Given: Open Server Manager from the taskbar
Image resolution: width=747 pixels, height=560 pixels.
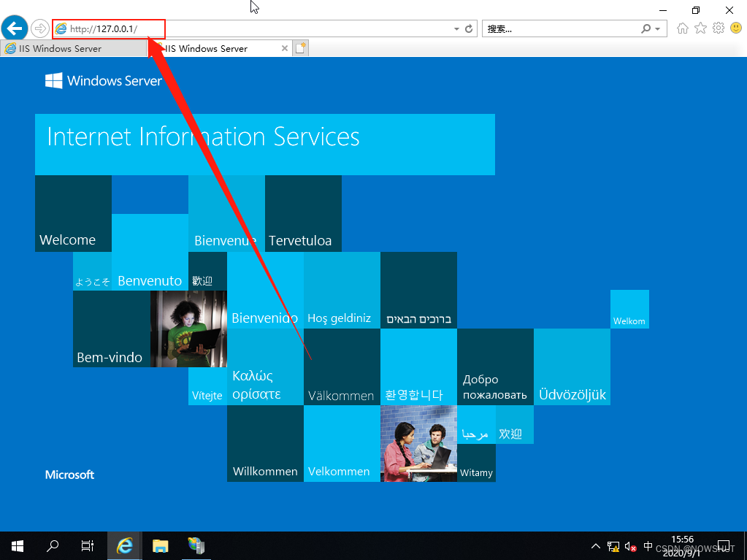Looking at the screenshot, I should pyautogui.click(x=196, y=545).
